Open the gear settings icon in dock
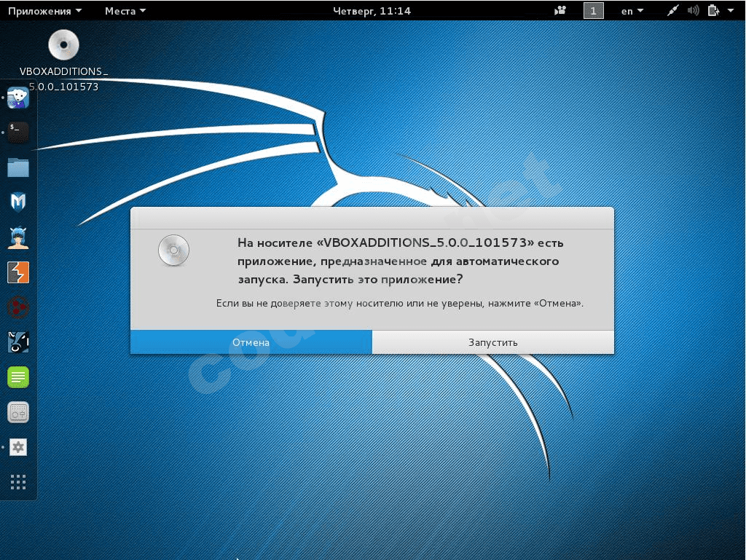The image size is (746, 560). point(18,447)
